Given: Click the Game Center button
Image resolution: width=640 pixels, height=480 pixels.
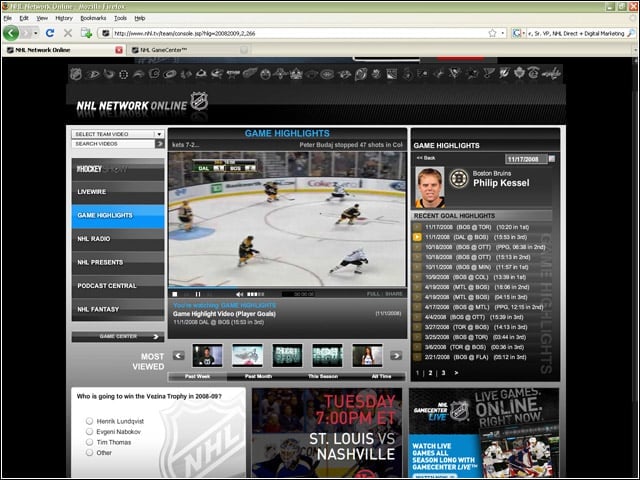Looking at the screenshot, I should click(118, 336).
